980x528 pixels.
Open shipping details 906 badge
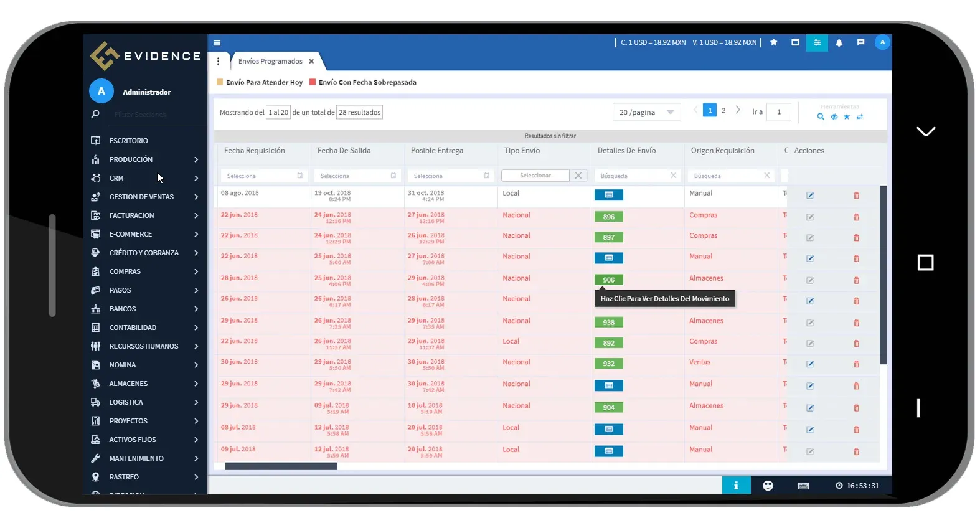click(609, 280)
